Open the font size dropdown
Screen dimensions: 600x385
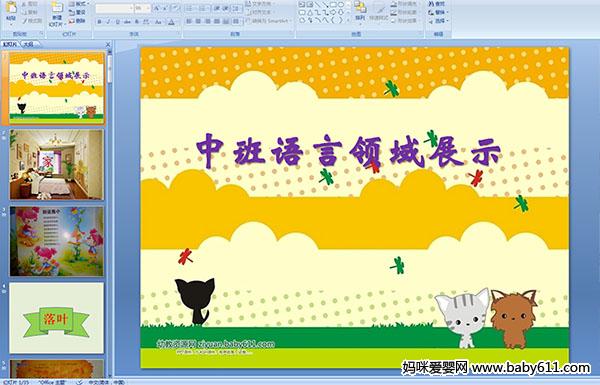click(148, 8)
